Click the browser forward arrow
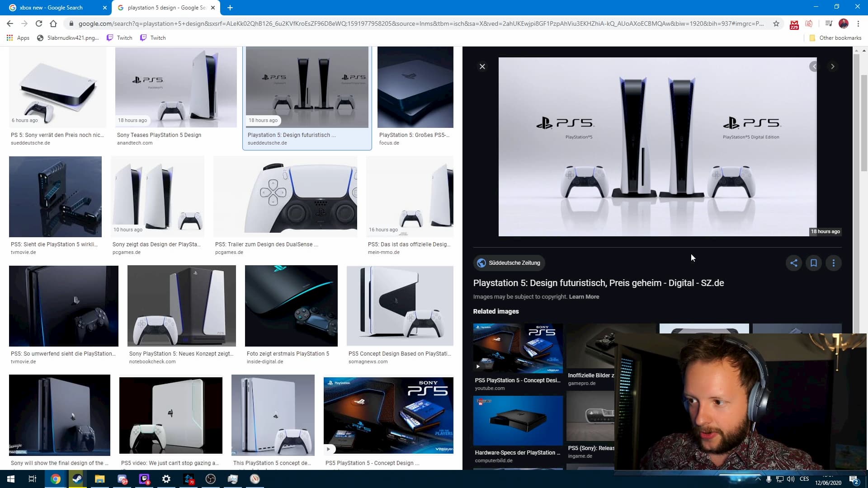868x488 pixels. pyautogui.click(x=24, y=23)
